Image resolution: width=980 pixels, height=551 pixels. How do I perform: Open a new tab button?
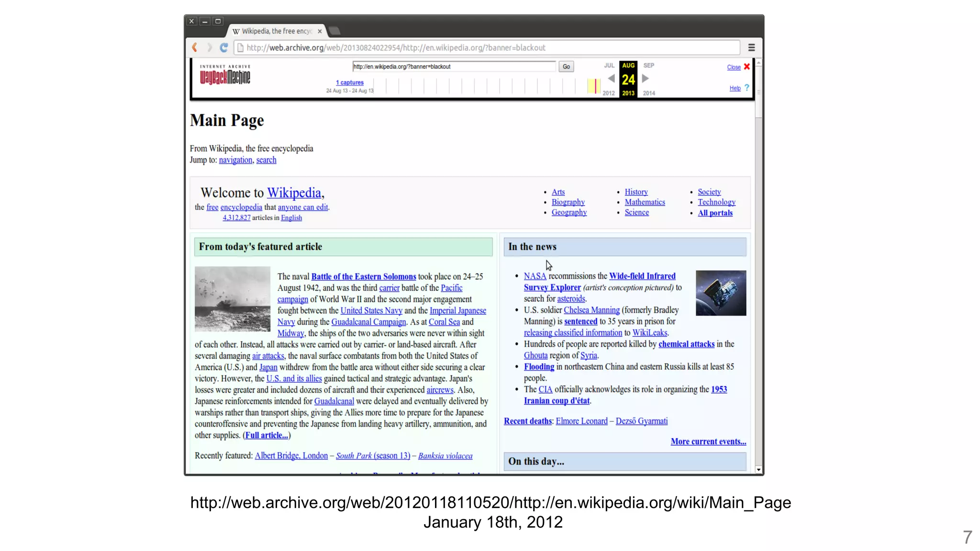(x=335, y=31)
